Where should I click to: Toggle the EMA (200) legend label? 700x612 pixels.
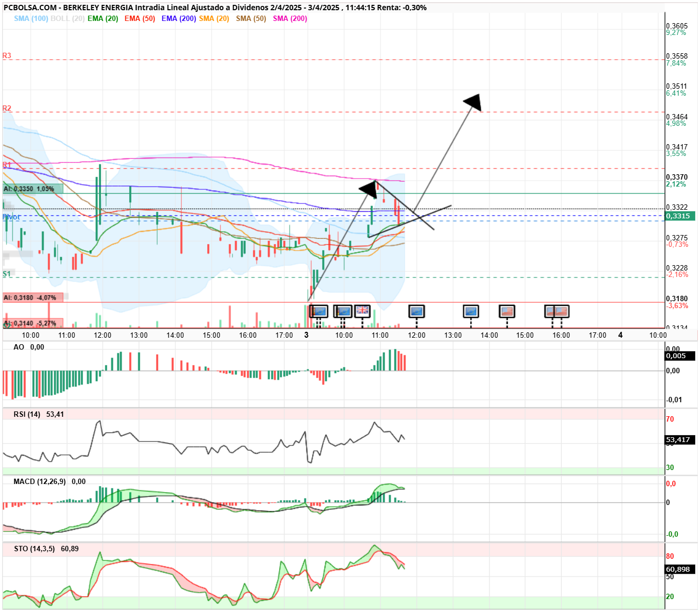click(x=179, y=18)
